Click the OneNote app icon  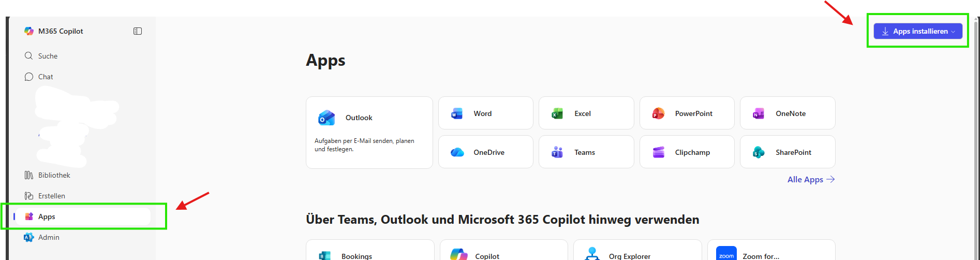tap(759, 113)
